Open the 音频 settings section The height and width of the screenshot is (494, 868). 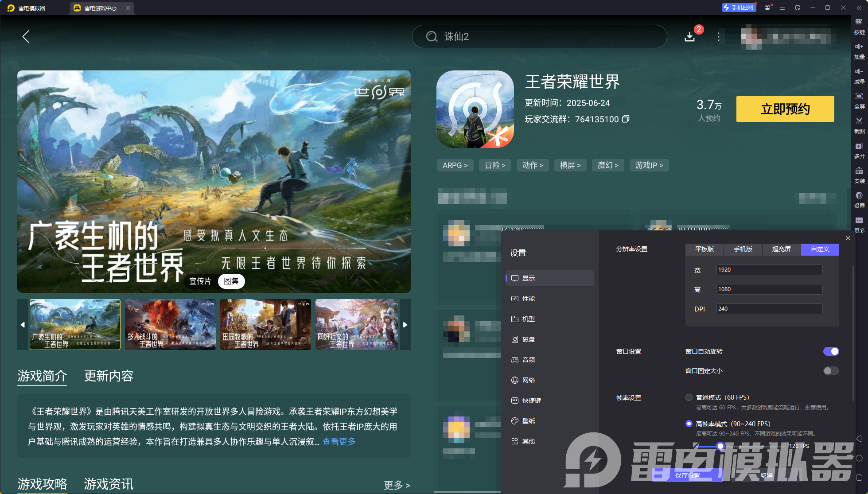tap(529, 359)
